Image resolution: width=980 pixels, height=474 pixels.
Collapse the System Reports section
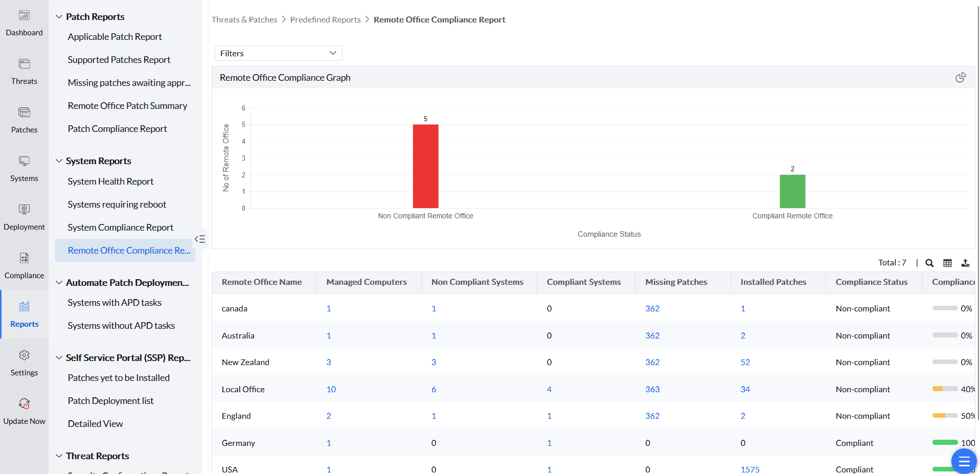59,161
